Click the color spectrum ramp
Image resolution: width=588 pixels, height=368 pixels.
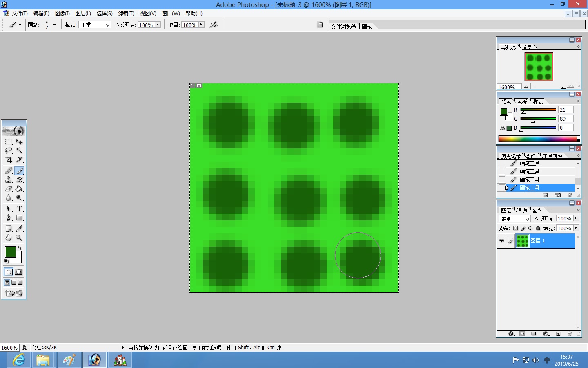[x=539, y=139]
